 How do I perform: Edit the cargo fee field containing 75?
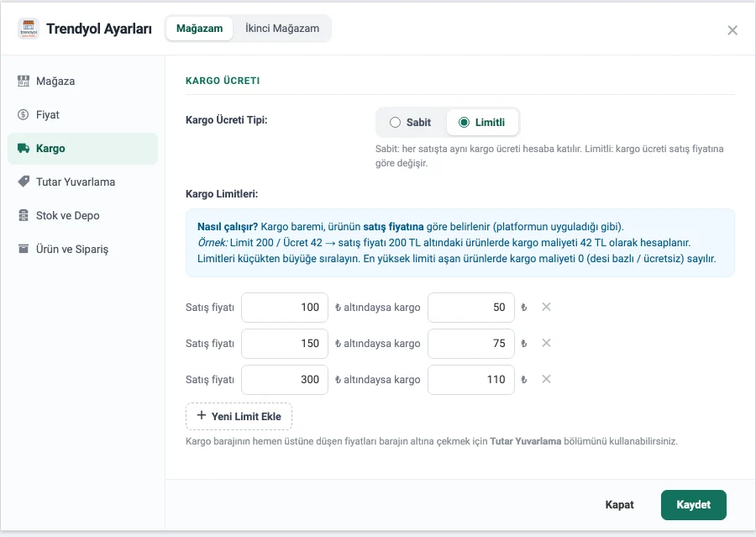471,344
